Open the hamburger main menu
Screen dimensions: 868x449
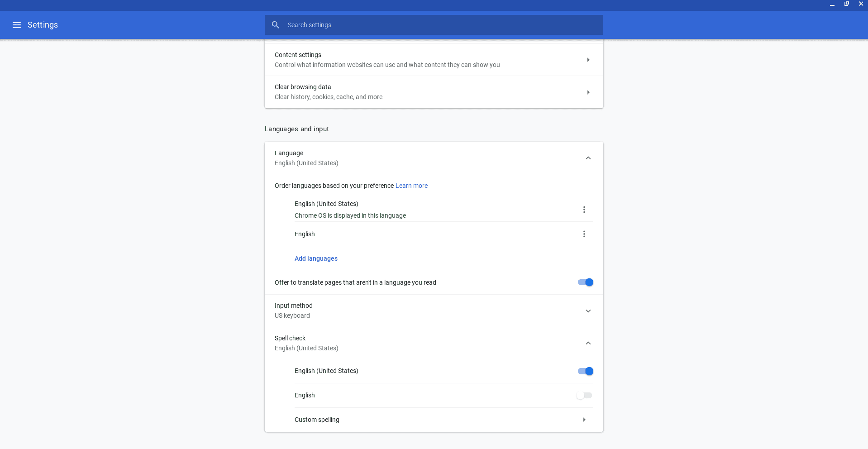17,25
